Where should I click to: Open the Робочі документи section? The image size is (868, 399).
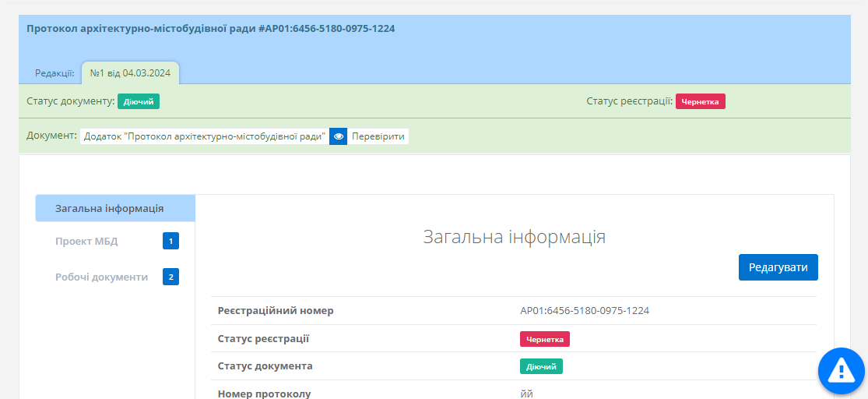coord(101,277)
